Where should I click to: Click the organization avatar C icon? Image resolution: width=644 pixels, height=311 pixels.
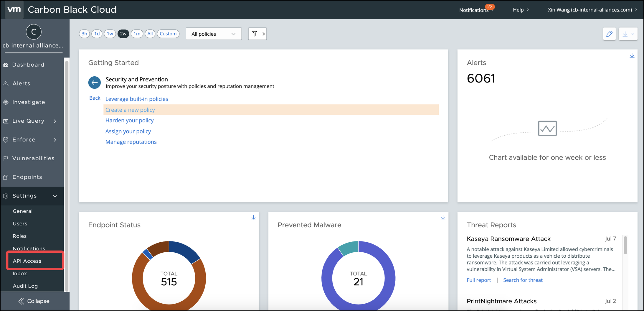click(x=34, y=32)
